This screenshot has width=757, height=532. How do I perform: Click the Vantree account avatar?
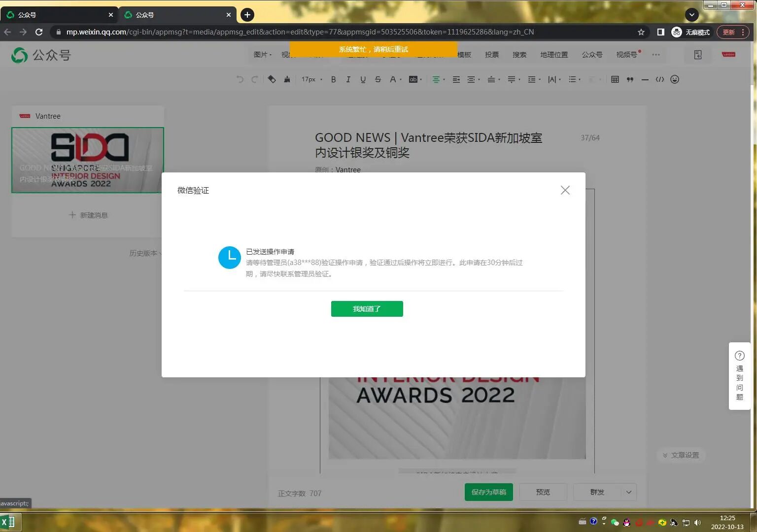point(728,54)
